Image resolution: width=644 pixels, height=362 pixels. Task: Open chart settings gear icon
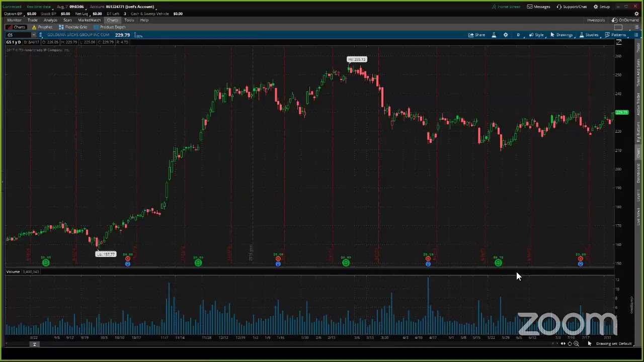505,35
